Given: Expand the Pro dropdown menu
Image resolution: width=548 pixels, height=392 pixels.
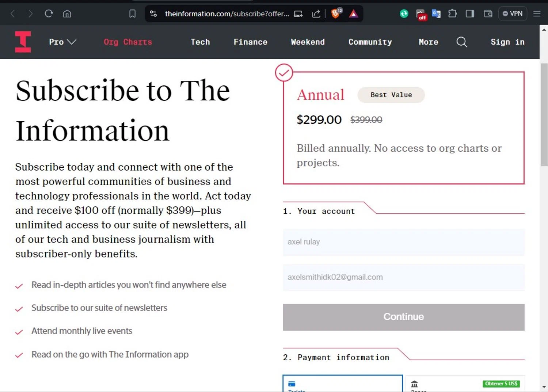Looking at the screenshot, I should click(x=62, y=42).
